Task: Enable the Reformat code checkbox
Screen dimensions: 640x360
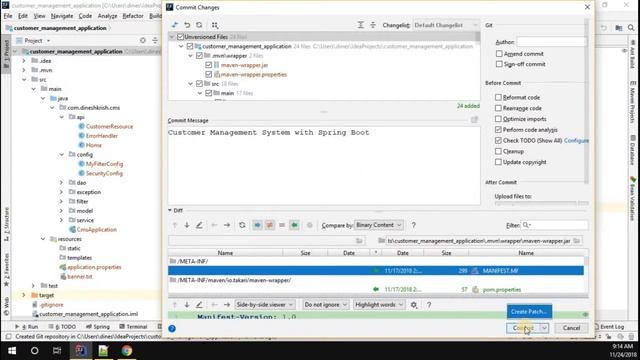Action: [x=498, y=97]
